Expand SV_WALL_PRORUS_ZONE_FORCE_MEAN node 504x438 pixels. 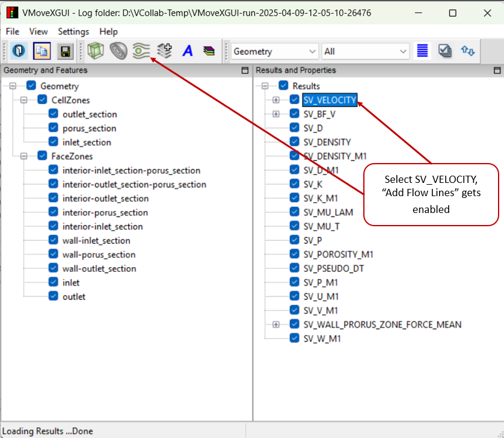[x=276, y=324]
